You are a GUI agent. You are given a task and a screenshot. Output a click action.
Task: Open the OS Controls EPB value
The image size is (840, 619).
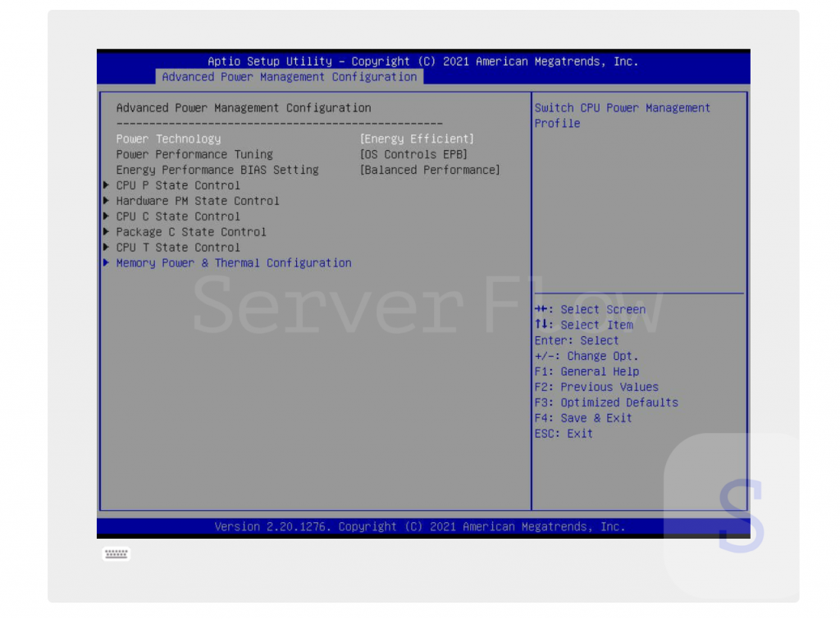pyautogui.click(x=413, y=155)
